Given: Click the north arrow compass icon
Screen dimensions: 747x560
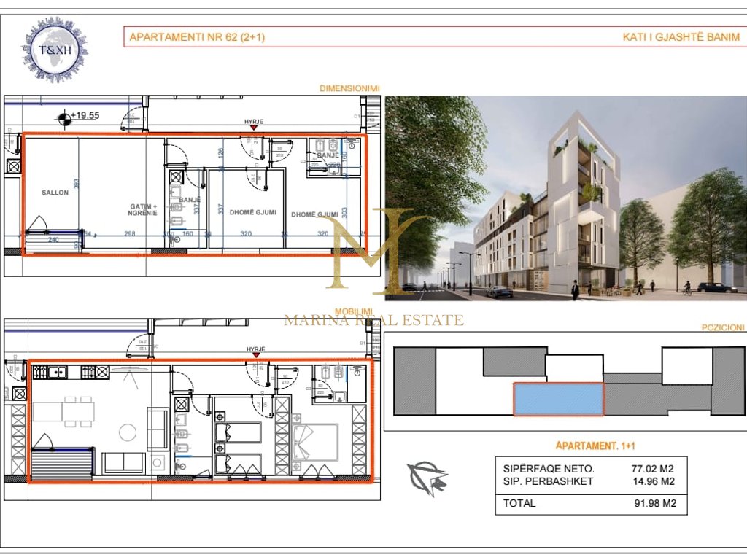Looking at the screenshot, I should pos(428,478).
